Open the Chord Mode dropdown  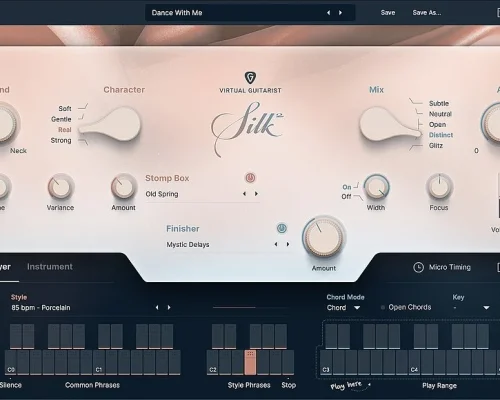(343, 308)
